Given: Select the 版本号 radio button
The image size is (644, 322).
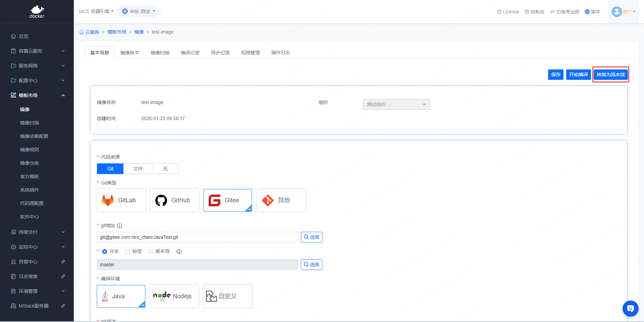Looking at the screenshot, I should (151, 252).
